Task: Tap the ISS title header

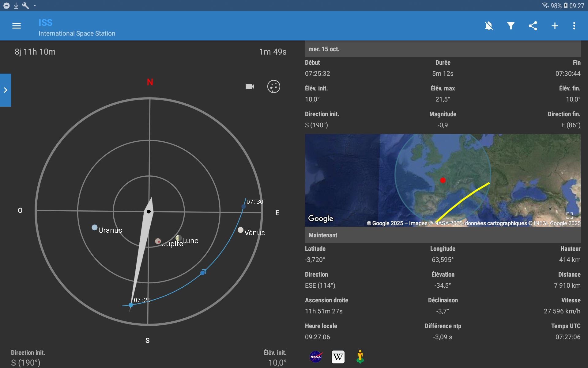Action: (45, 23)
